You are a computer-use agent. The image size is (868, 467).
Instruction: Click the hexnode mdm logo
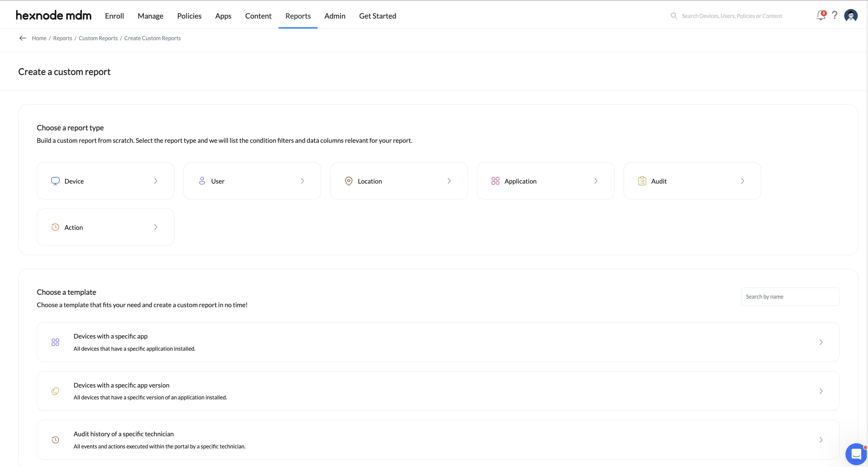point(54,16)
